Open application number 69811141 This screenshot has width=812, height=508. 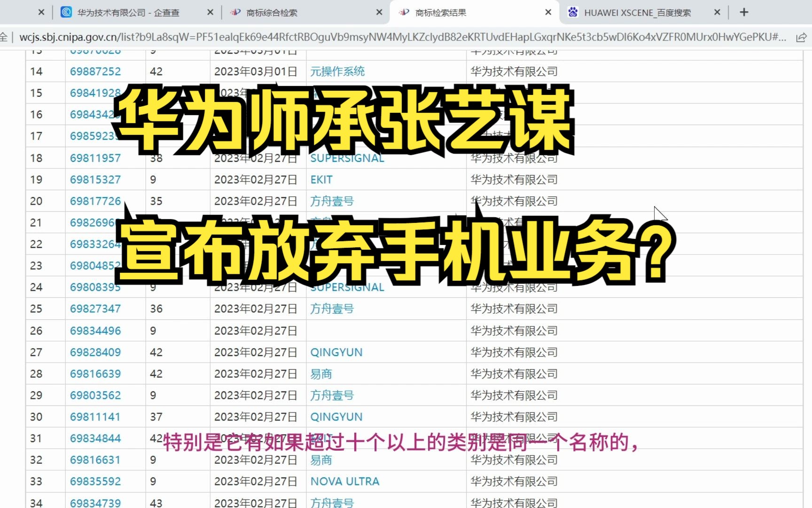coord(95,417)
